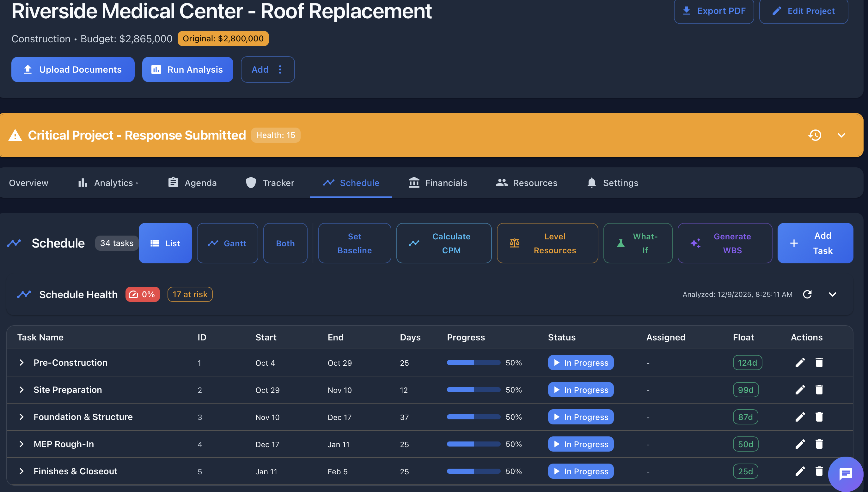Viewport: 868px width, 492px height.
Task: Expand the Pre-Construction task row
Action: point(21,363)
